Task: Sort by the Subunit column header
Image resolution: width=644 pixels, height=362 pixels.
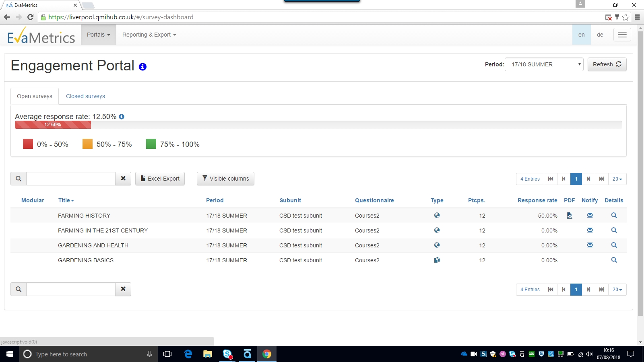Action: coord(290,200)
